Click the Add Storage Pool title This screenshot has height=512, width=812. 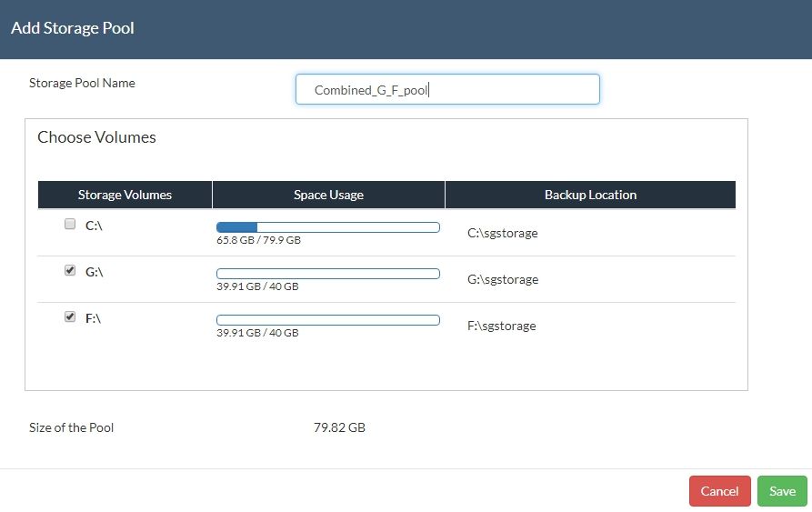[x=73, y=28]
